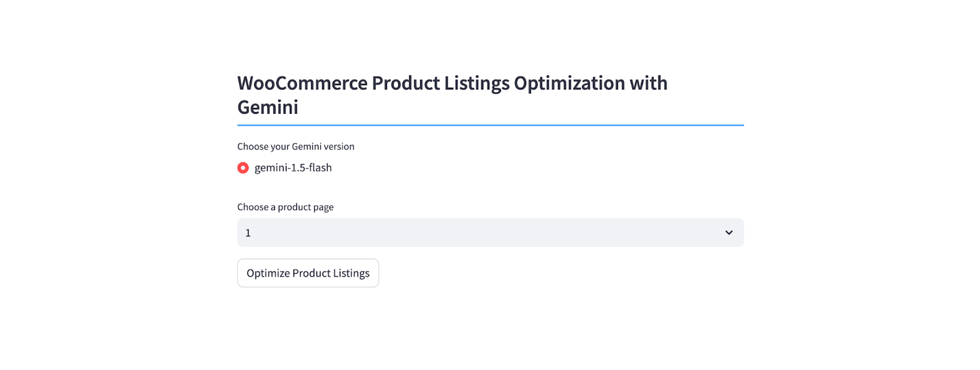Click the WooCommerce Product Listings Optimization heading
The image size is (980, 370).
(453, 95)
